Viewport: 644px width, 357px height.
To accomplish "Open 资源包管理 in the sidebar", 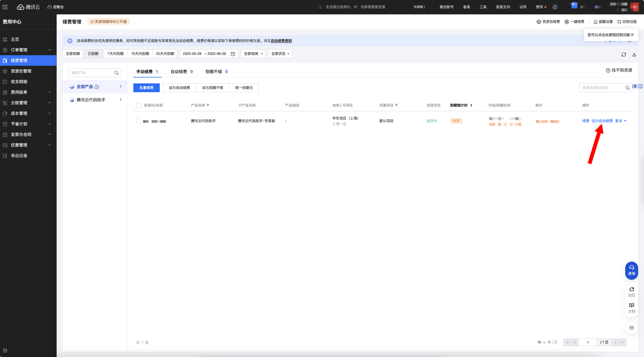I will point(21,71).
